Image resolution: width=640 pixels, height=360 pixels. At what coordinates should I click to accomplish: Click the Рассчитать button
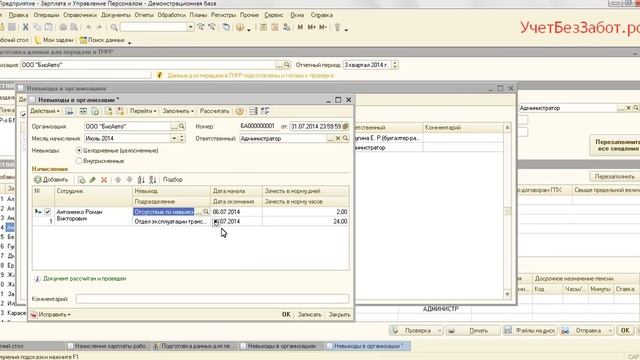tap(214, 111)
